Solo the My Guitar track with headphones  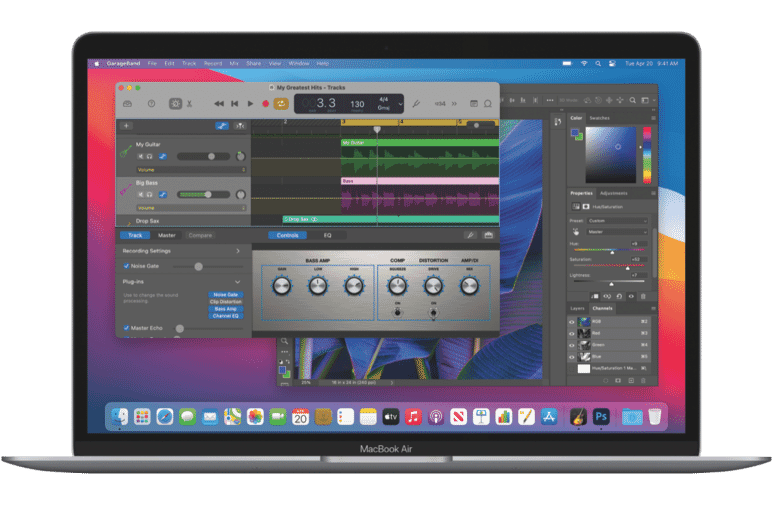149,156
